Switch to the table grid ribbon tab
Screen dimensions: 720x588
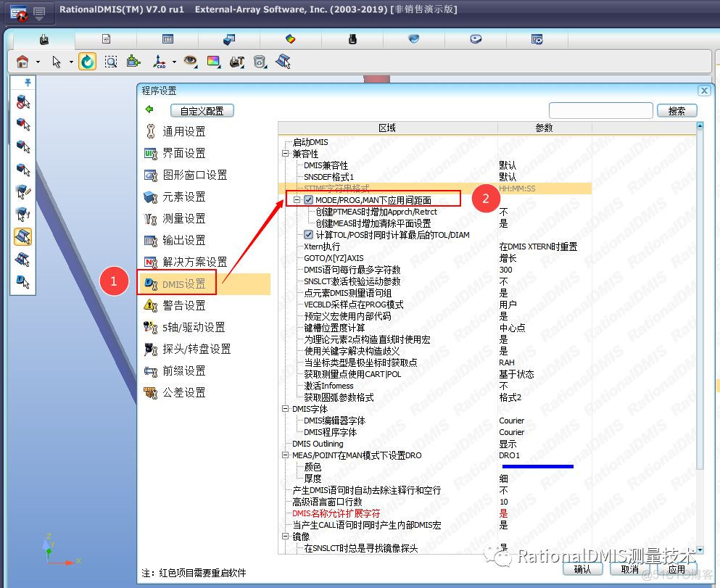point(167,39)
